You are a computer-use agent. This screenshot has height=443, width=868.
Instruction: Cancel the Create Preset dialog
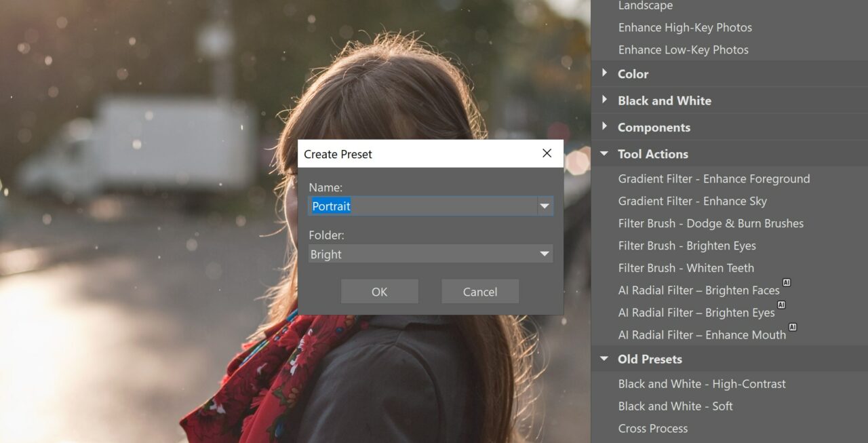tap(479, 291)
